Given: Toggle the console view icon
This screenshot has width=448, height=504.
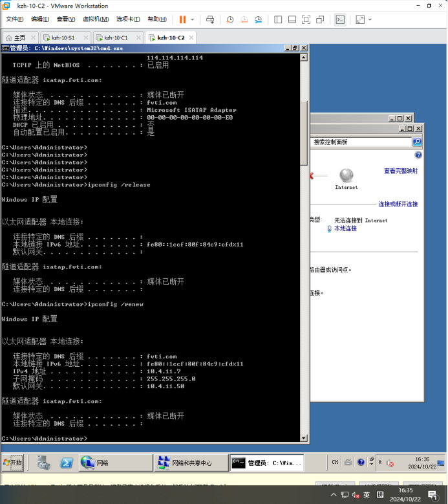Looking at the screenshot, I should [340, 19].
